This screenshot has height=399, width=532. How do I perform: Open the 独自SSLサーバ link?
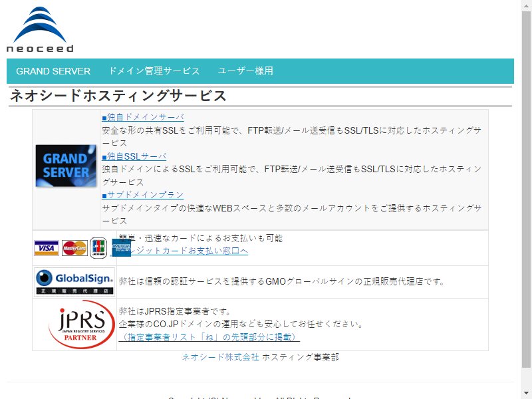[x=134, y=156]
